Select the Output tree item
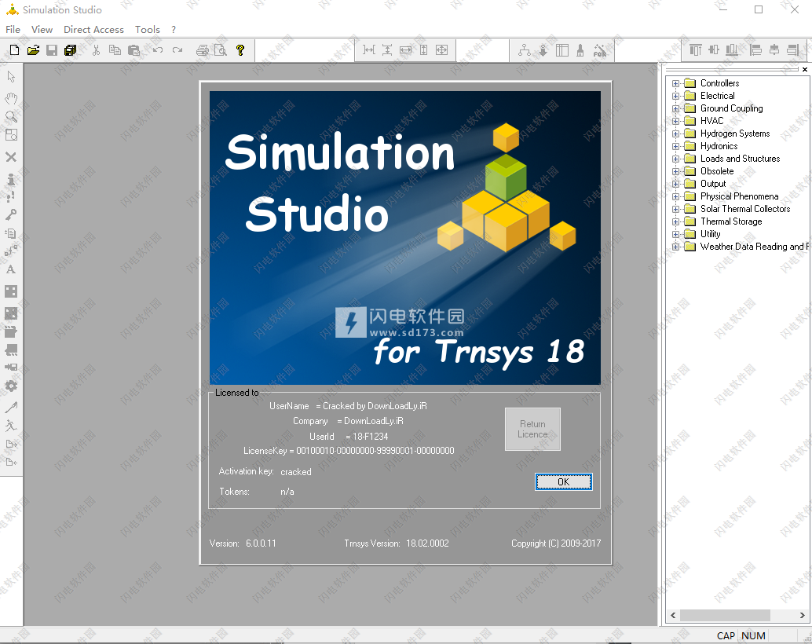This screenshot has width=812, height=644. (x=713, y=184)
